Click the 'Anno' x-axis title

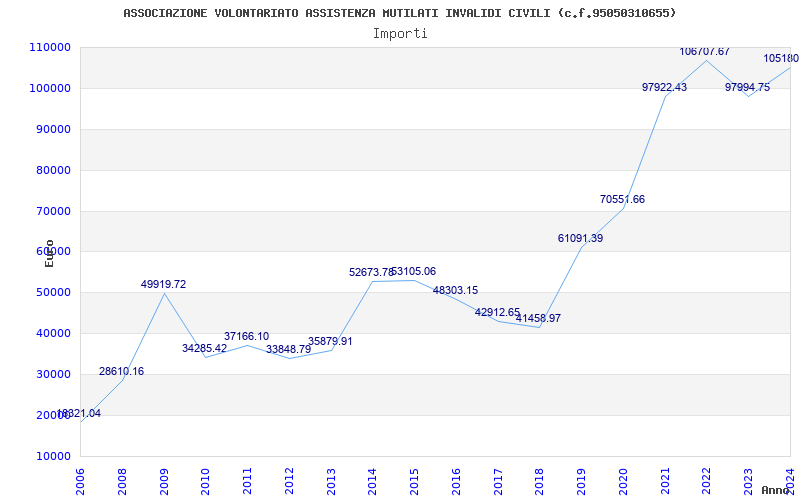(776, 490)
